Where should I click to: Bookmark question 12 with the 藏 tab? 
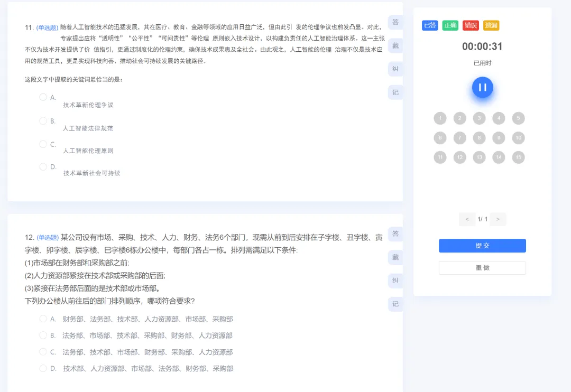[395, 257]
